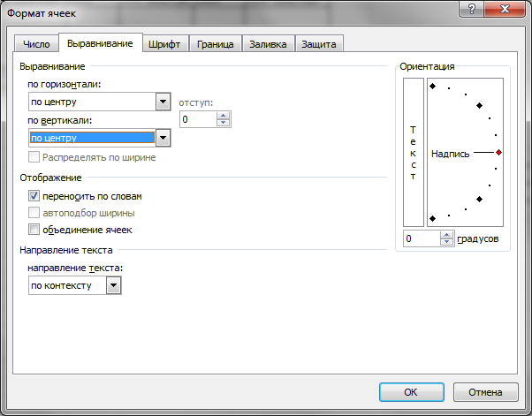Decrease degrees with the down spinner arrow
This screenshot has height=416, width=532.
[x=446, y=242]
